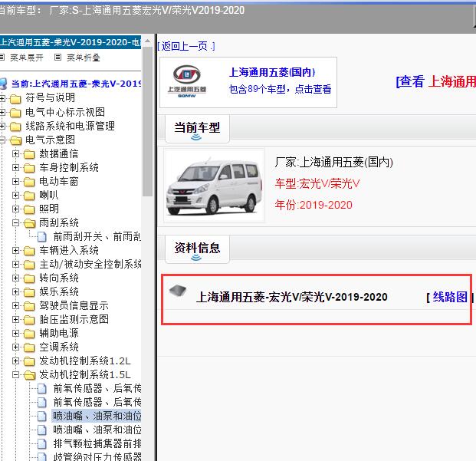Expand the 电气中心标示视图 tree node
Screen dimensions: 476x461
pyautogui.click(x=2, y=112)
